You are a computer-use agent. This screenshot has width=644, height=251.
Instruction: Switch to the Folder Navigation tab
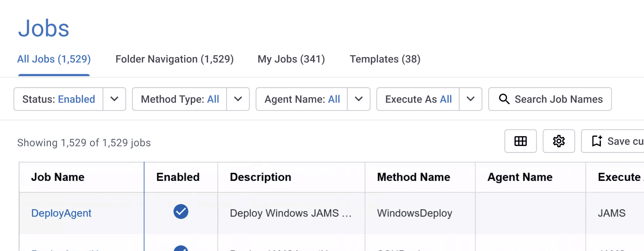click(x=175, y=59)
